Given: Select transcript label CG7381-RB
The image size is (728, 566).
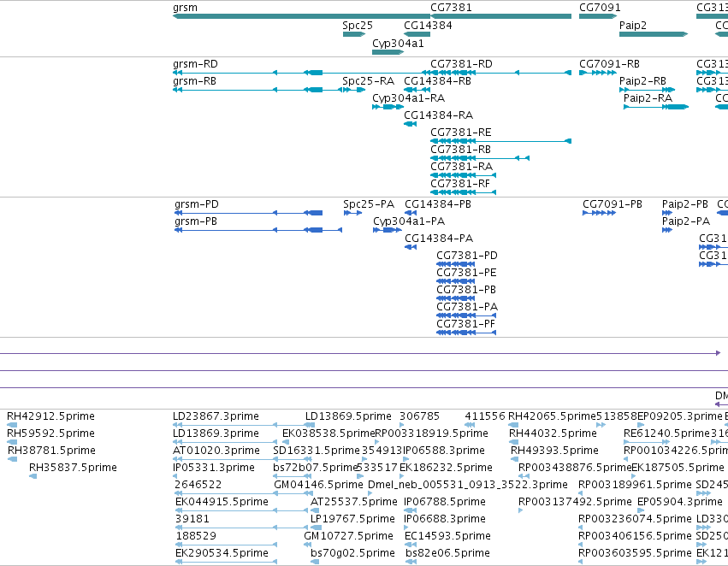Looking at the screenshot, I should pyautogui.click(x=460, y=150).
